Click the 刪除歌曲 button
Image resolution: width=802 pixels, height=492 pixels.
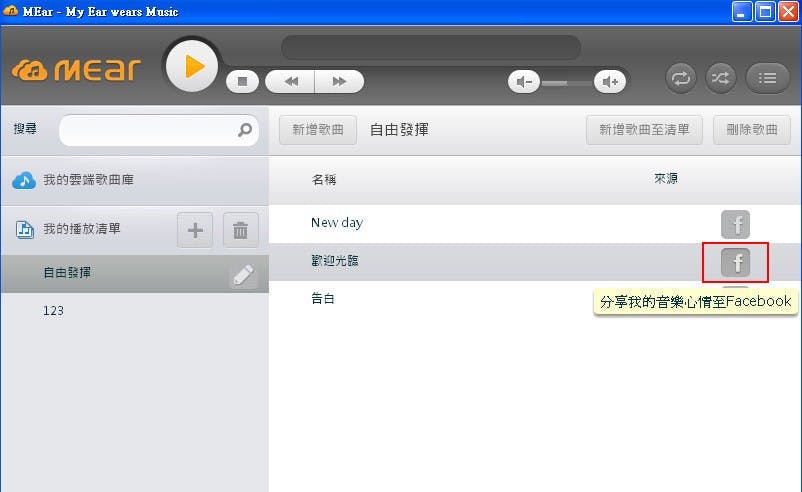click(752, 130)
